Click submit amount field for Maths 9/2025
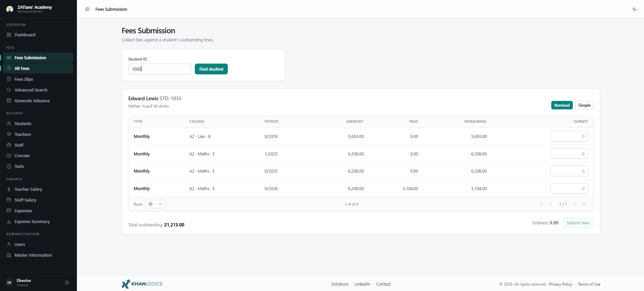Image resolution: width=644 pixels, height=291 pixels. 569,171
